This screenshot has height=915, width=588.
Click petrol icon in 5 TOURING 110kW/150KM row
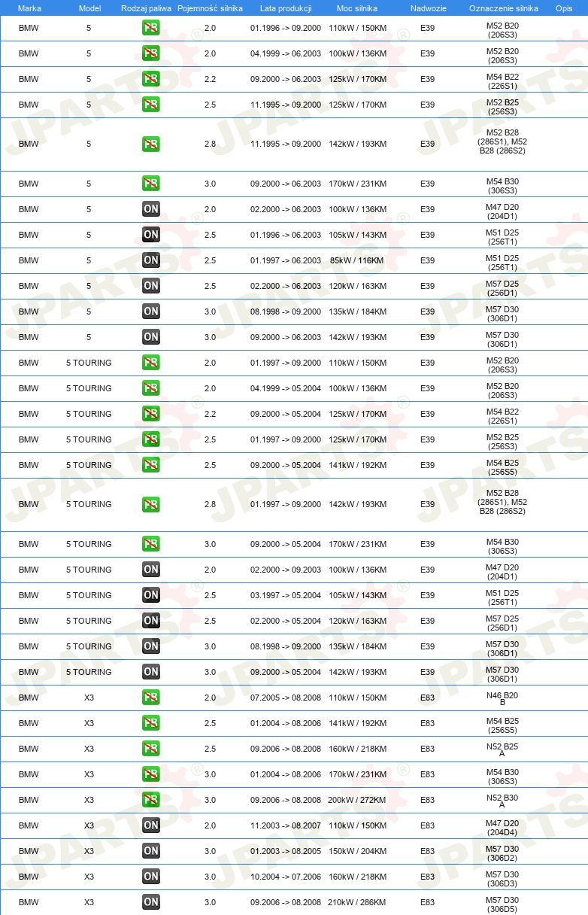pos(151,363)
